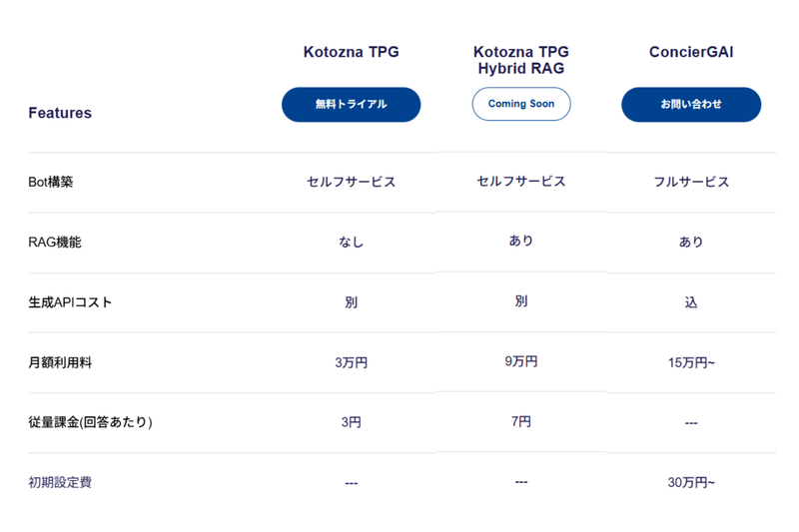Select the 生成APIコスト row label

point(70,302)
